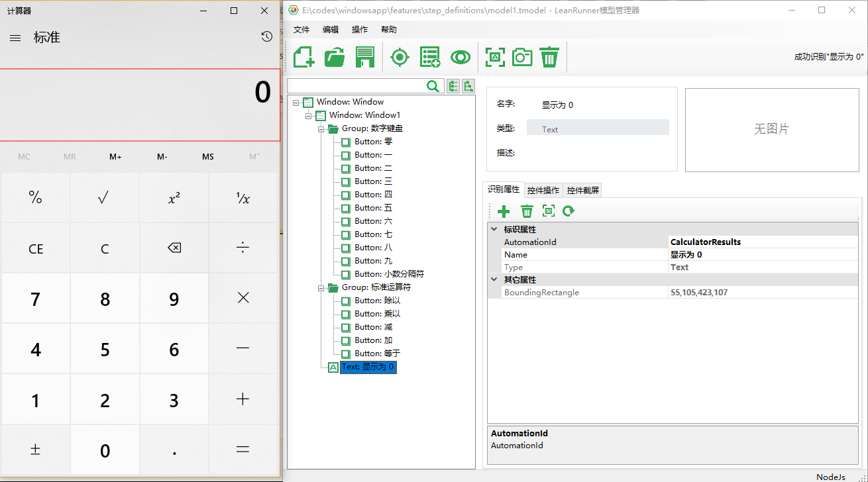The height and width of the screenshot is (482, 868).
Task: Switch to the 控件操作 tab
Action: click(x=543, y=191)
